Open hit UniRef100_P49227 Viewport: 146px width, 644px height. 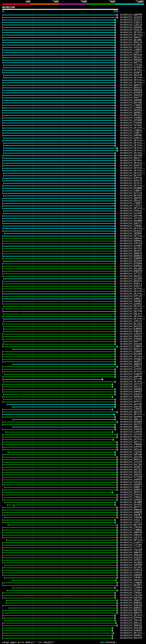131,286
